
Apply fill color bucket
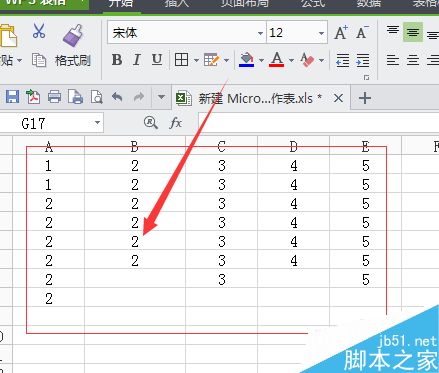tap(247, 60)
